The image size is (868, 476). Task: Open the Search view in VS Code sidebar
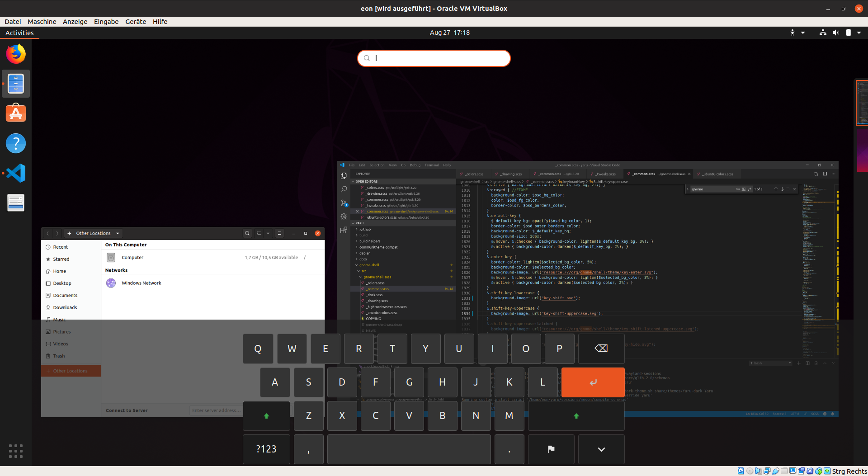[x=344, y=189]
